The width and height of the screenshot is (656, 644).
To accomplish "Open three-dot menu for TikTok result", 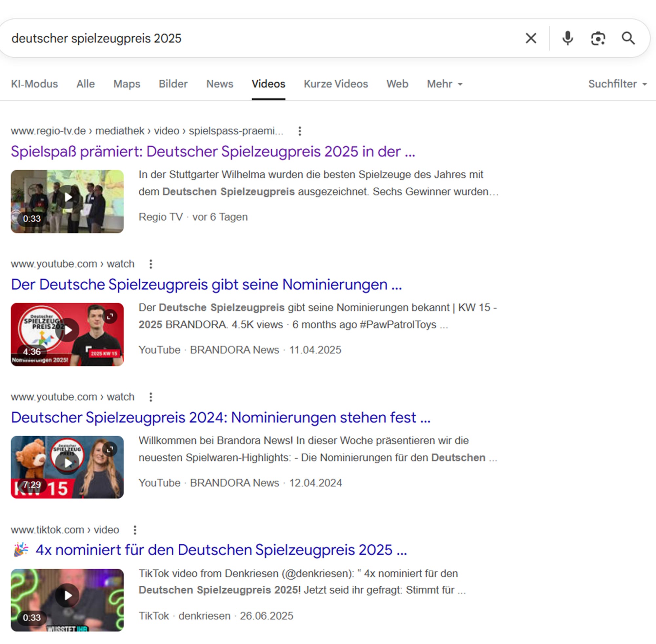I will [135, 530].
